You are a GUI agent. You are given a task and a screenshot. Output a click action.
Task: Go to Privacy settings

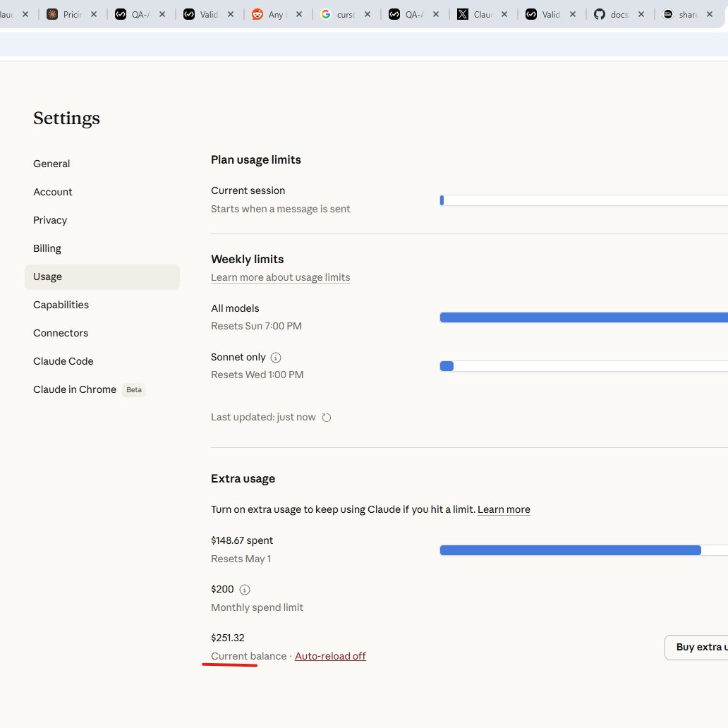pos(102,220)
